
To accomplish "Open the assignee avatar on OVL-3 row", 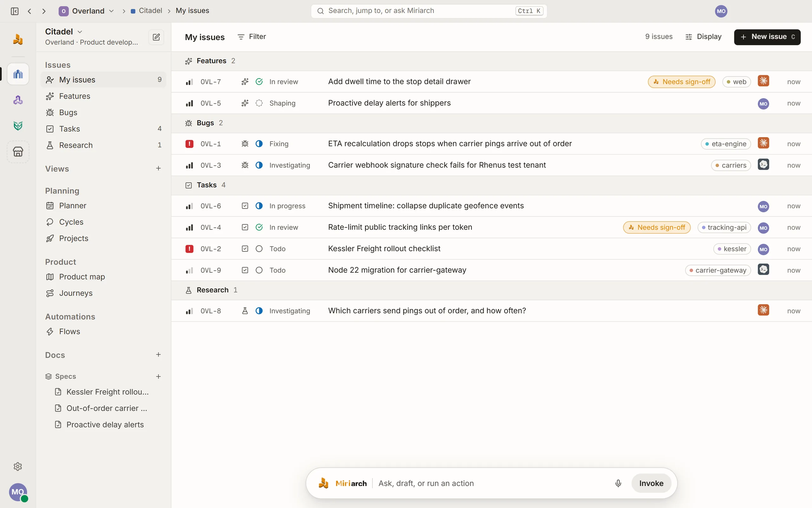I will 763,165.
